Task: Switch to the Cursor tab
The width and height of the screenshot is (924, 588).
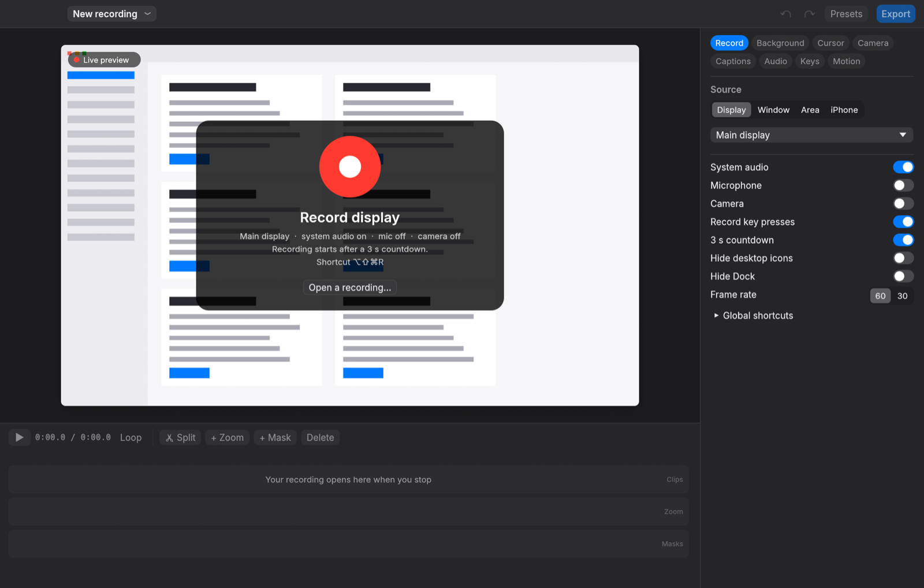Action: [830, 43]
